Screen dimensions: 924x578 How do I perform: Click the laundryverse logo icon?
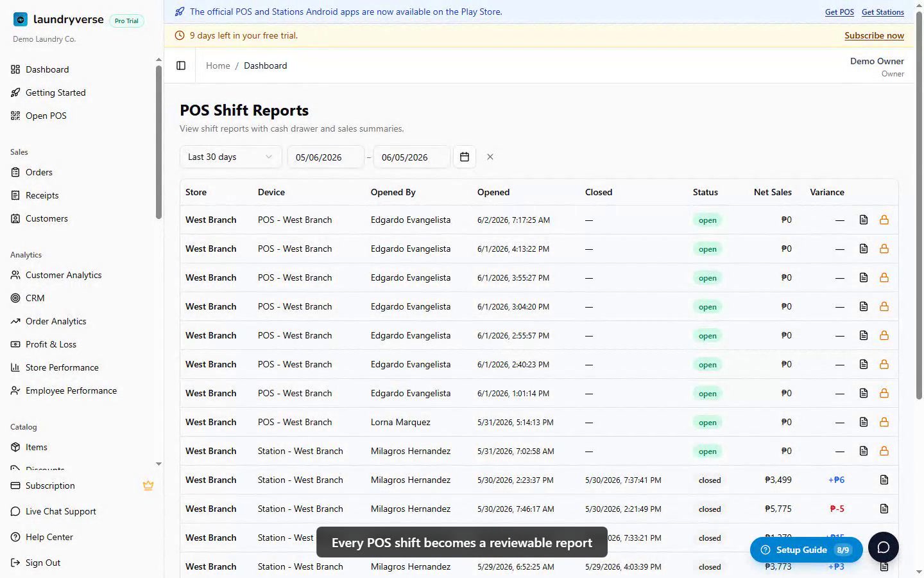[21, 19]
